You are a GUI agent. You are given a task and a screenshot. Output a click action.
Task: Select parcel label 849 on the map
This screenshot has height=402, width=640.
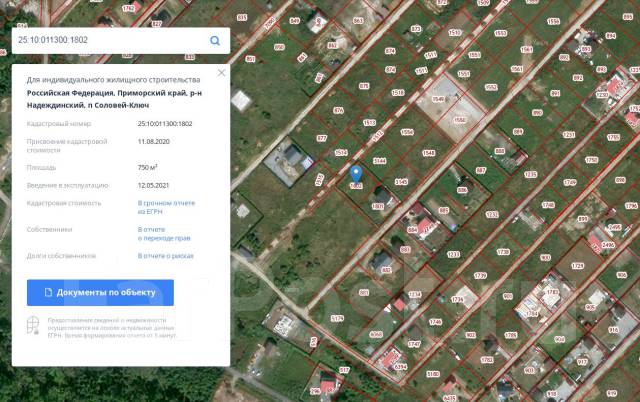pos(294,21)
